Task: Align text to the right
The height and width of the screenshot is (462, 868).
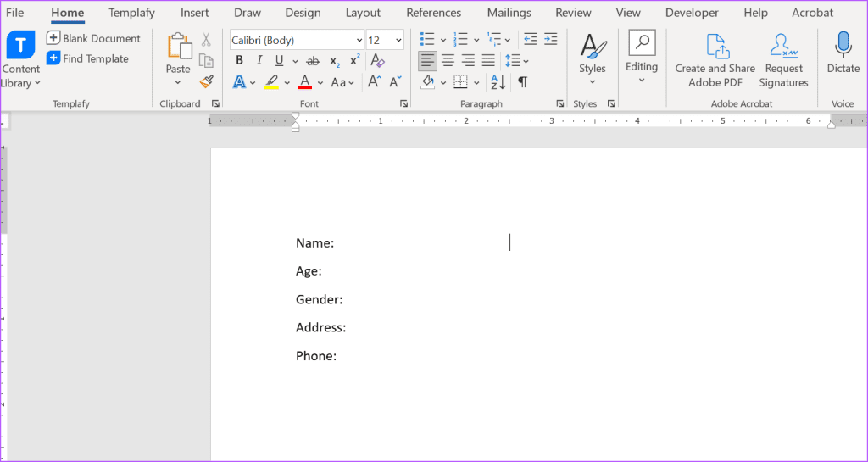Action: (468, 61)
